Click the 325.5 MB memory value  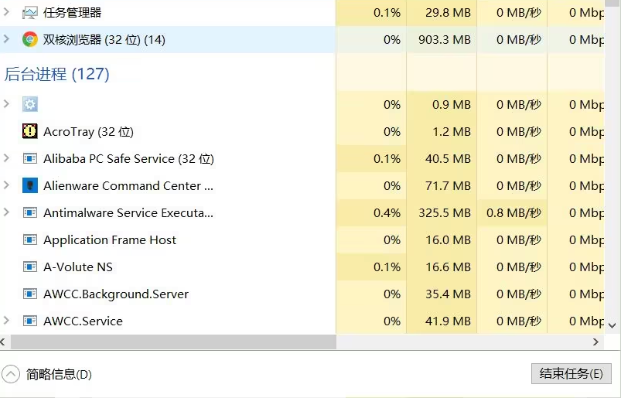click(444, 213)
